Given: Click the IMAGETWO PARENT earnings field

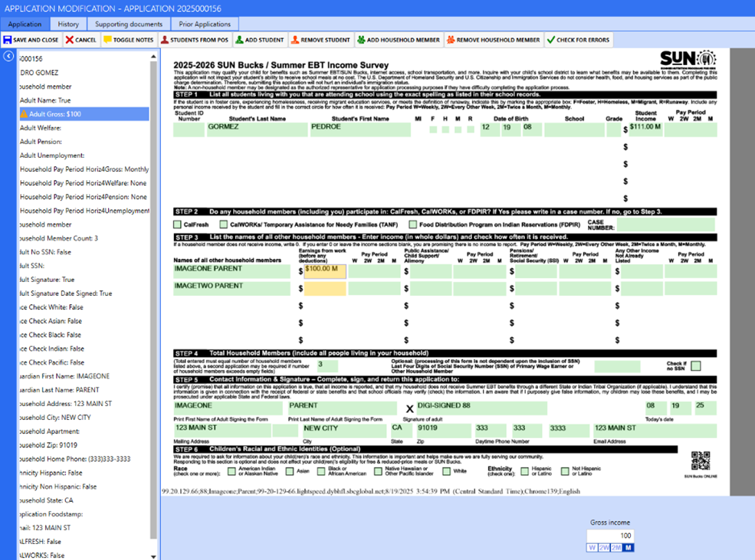Looking at the screenshot, I should click(325, 289).
